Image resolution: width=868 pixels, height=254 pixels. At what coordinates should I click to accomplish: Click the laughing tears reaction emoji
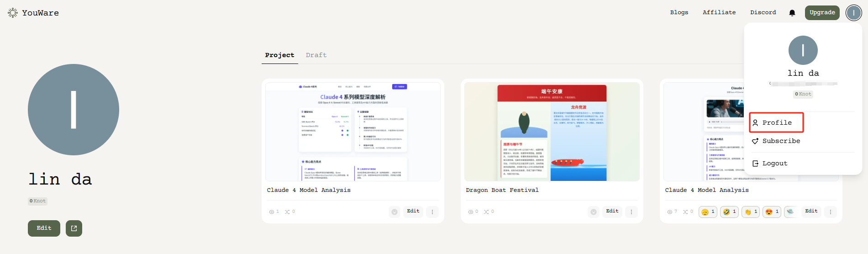tap(729, 212)
